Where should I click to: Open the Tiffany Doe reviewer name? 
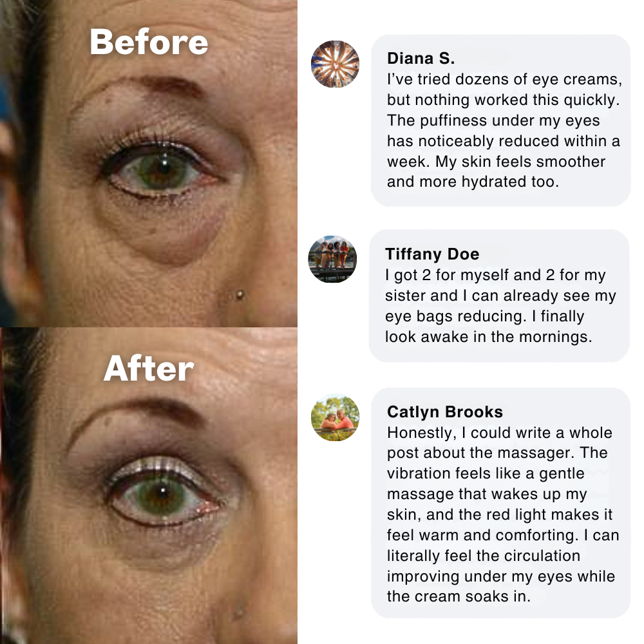(432, 254)
